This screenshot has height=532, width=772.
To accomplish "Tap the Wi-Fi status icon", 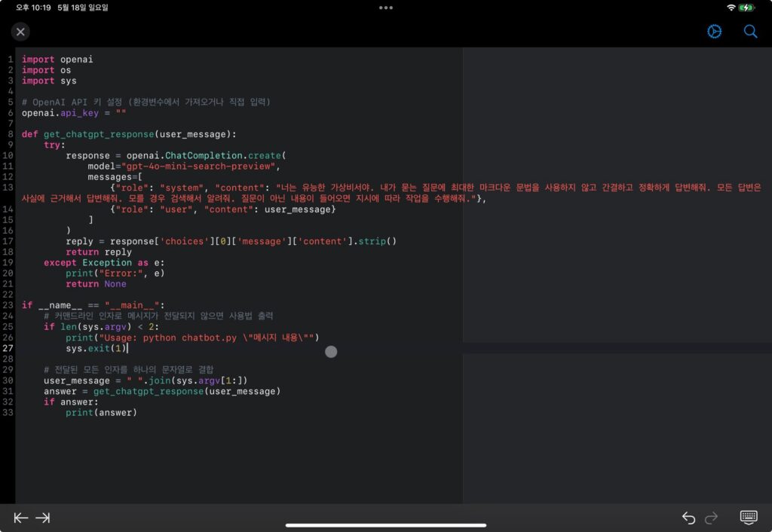I will 731,8.
